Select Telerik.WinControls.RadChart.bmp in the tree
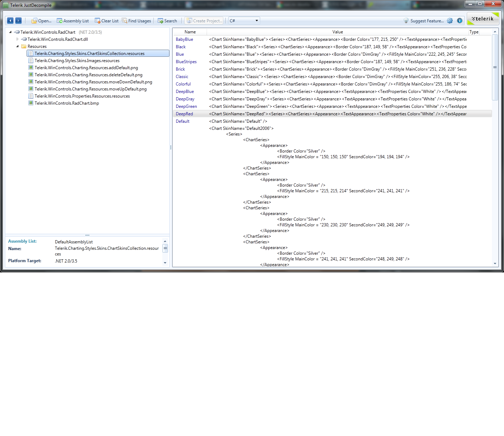 tap(67, 103)
